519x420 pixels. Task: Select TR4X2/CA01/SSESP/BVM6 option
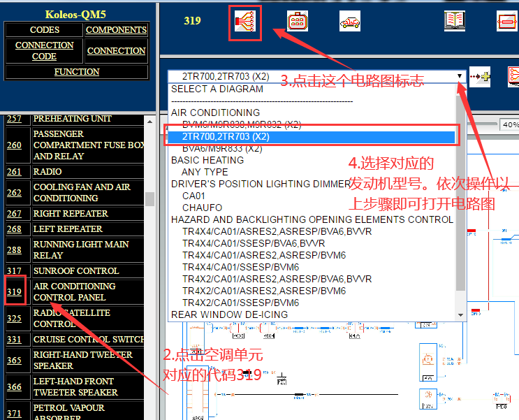[240, 303]
